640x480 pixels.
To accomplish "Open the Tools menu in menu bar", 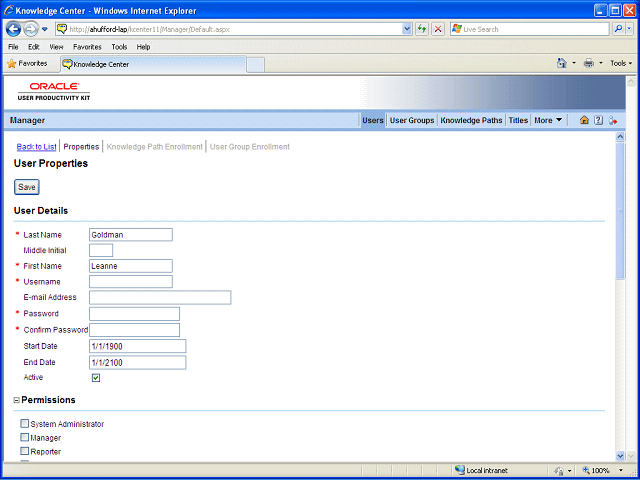I will [x=119, y=47].
